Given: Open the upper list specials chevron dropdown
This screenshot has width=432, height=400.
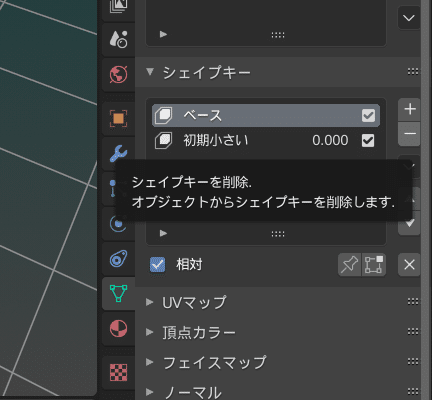Looking at the screenshot, I should click(x=409, y=18).
